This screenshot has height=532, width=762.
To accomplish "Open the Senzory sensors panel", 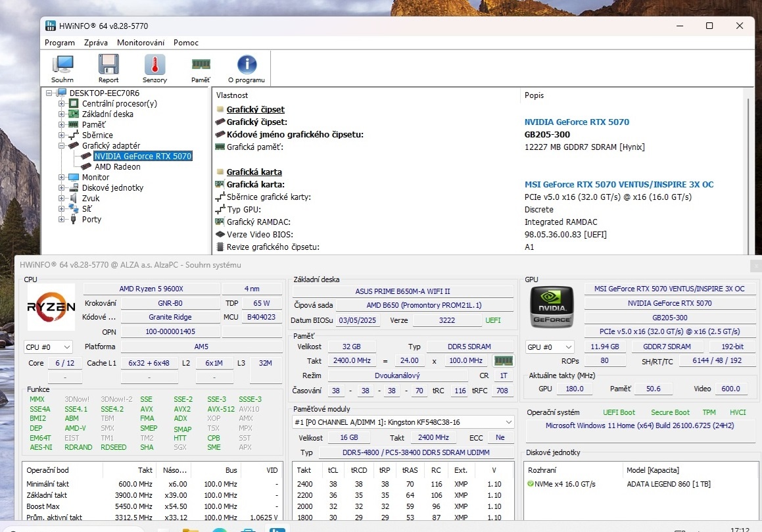I will click(155, 66).
